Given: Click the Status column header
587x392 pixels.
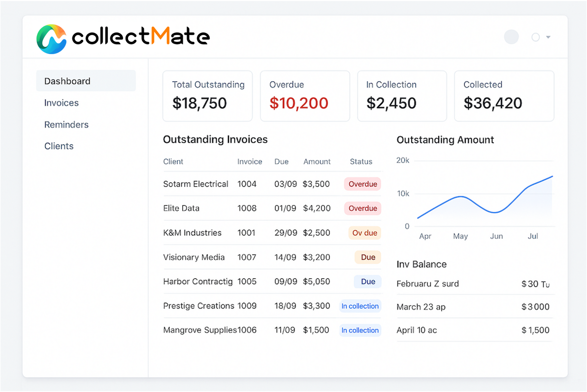Looking at the screenshot, I should (361, 162).
